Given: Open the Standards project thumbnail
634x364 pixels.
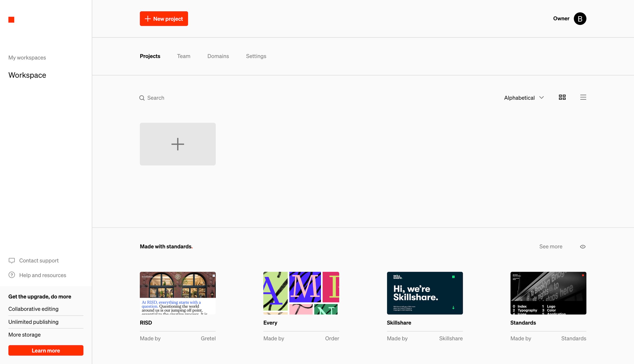Looking at the screenshot, I should (x=548, y=293).
